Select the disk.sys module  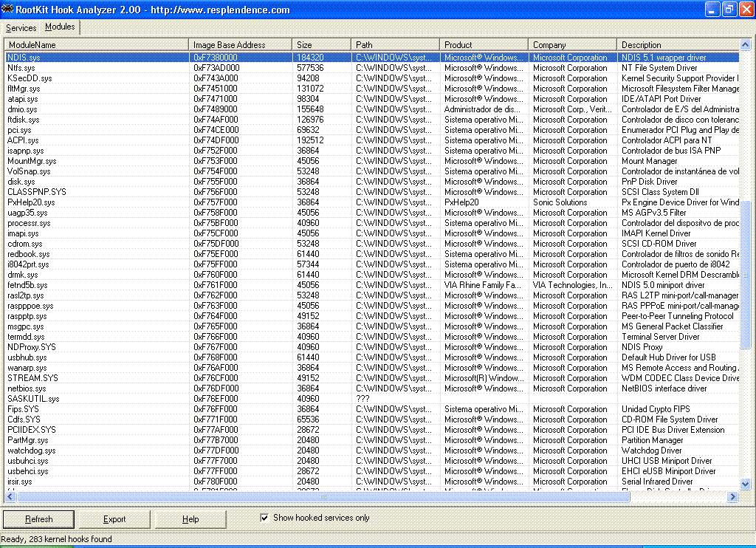point(372,182)
